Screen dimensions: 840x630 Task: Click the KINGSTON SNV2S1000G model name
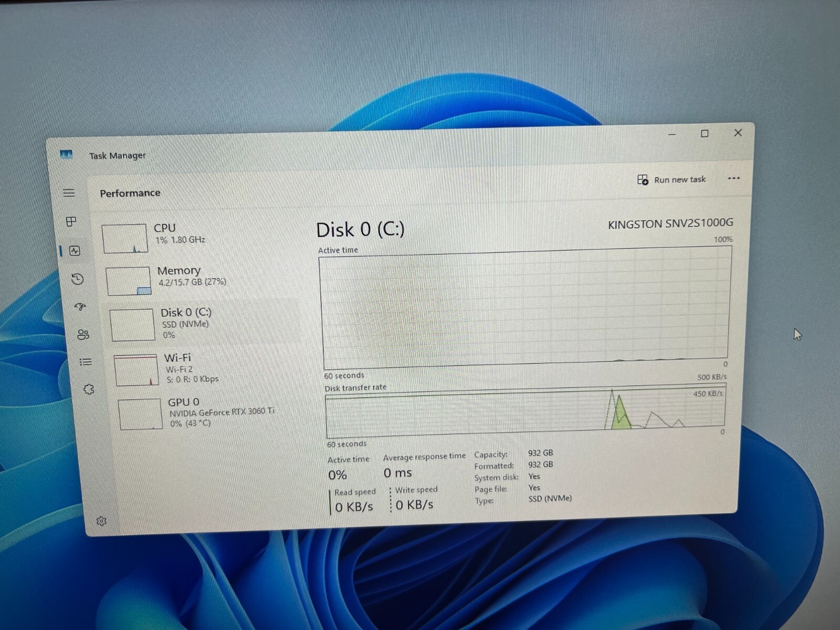[x=670, y=224]
